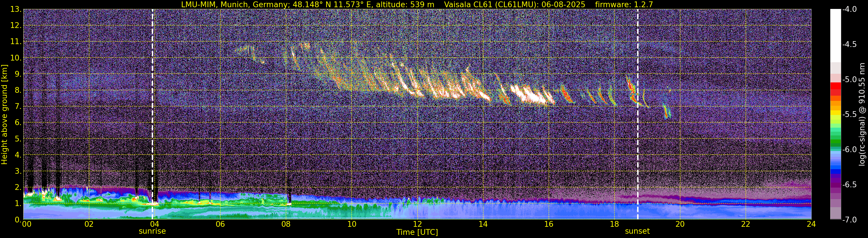The image size is (868, 238).
Task: Click the "-4.5" colorbar tick label
Action: coord(850,44)
